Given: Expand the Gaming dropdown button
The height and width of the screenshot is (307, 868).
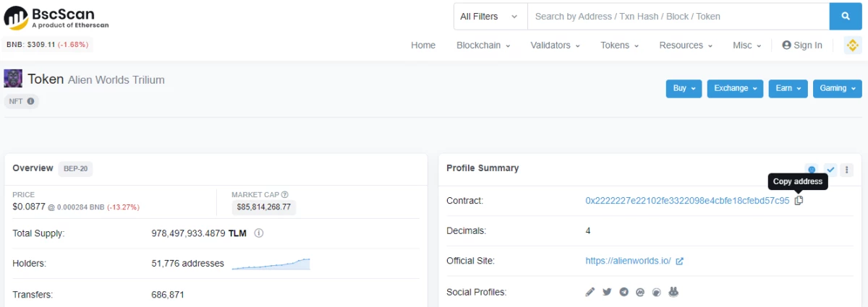Looking at the screenshot, I should [x=837, y=89].
